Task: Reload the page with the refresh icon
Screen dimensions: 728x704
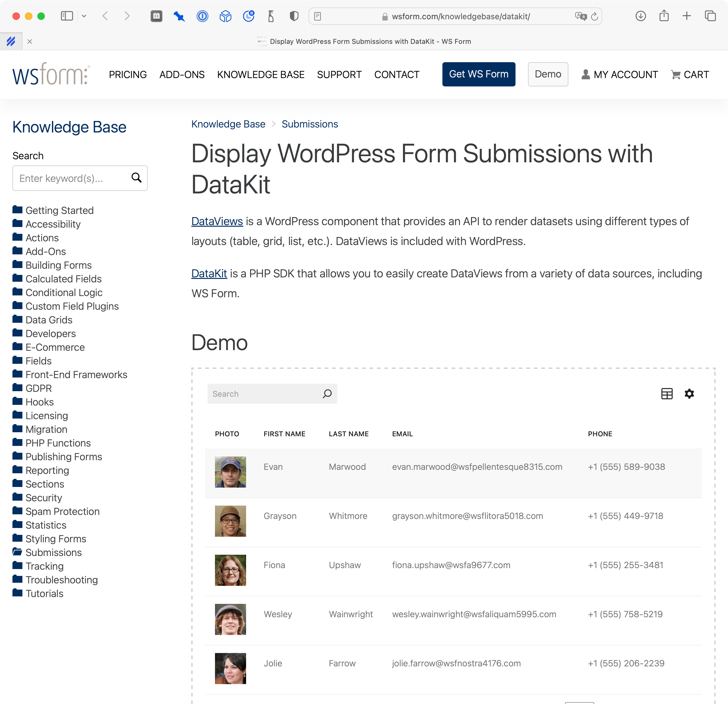Action: (594, 16)
